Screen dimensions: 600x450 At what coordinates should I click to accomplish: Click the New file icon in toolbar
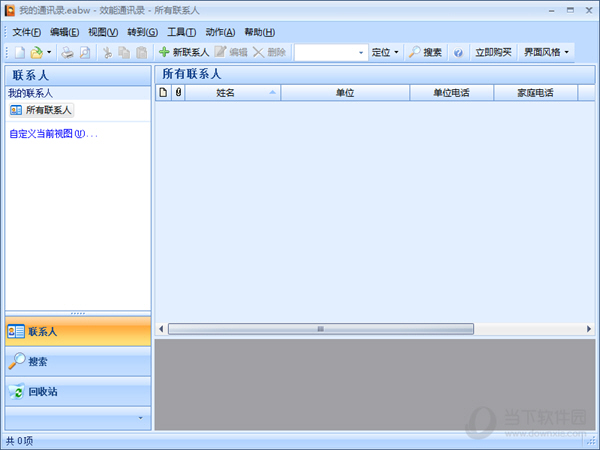20,52
